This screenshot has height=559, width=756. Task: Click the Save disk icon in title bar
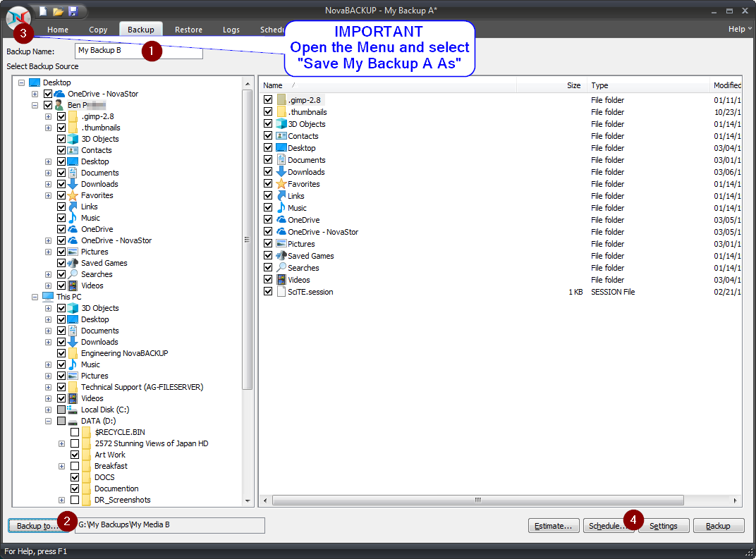coord(73,11)
